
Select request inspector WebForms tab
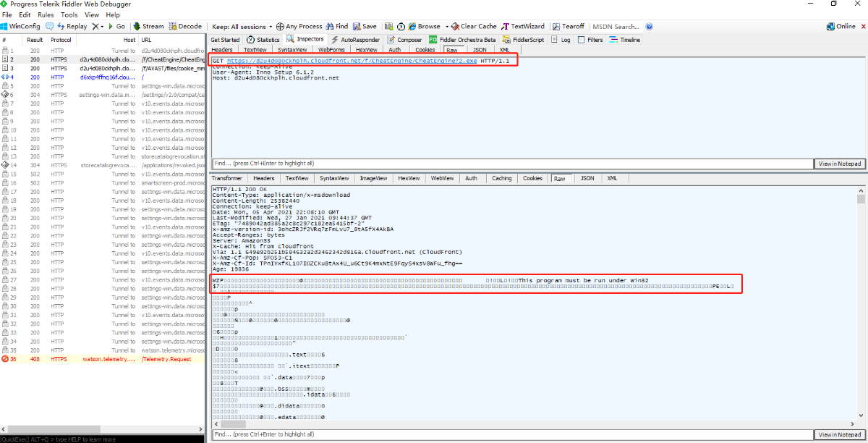click(x=332, y=50)
